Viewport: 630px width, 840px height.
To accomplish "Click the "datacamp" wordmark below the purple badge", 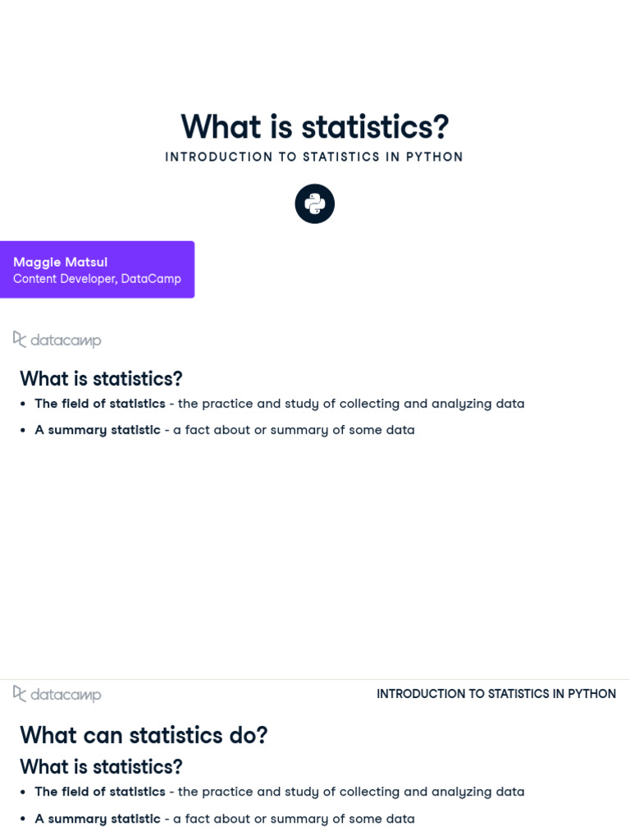I will [x=66, y=340].
